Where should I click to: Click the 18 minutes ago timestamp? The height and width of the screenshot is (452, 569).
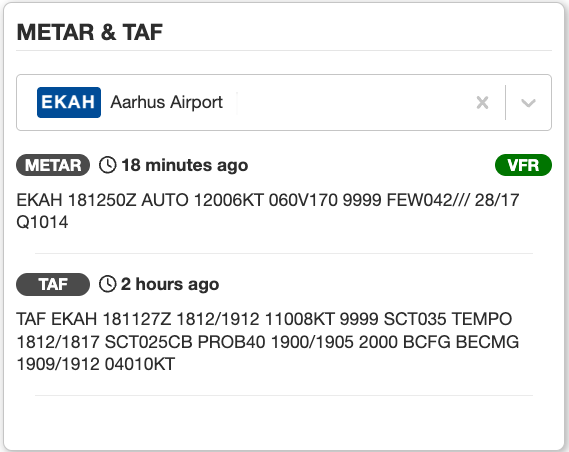(x=185, y=165)
